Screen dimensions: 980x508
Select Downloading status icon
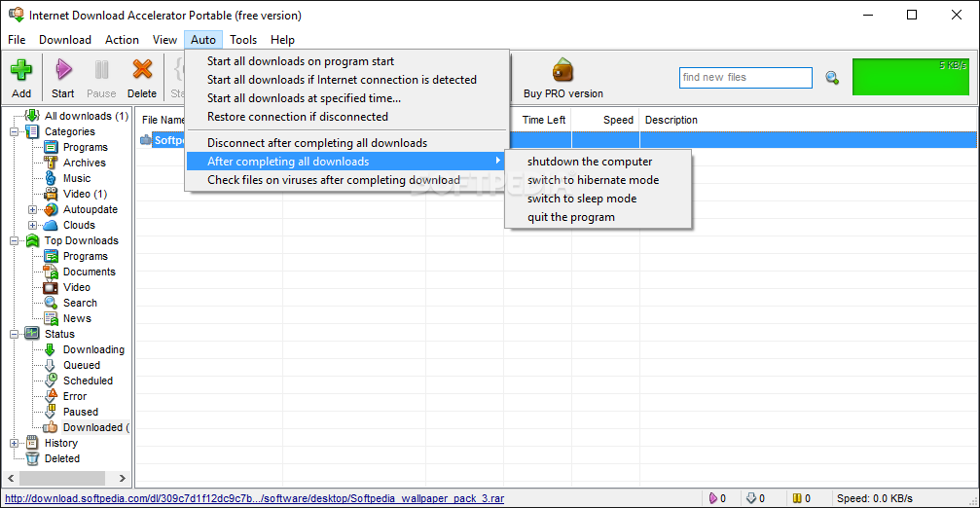pos(51,349)
